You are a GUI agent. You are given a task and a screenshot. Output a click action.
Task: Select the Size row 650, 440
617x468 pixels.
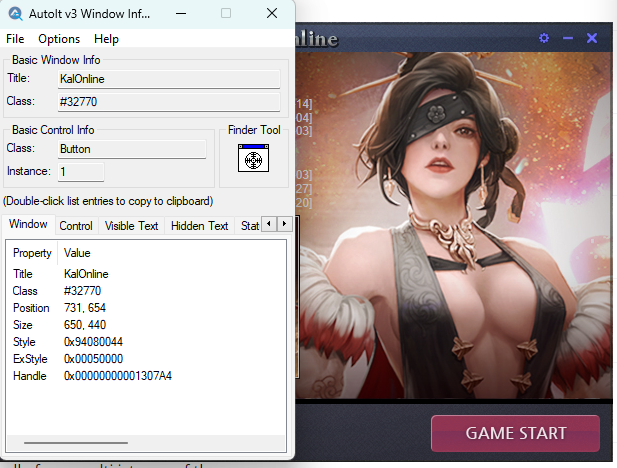(146, 325)
